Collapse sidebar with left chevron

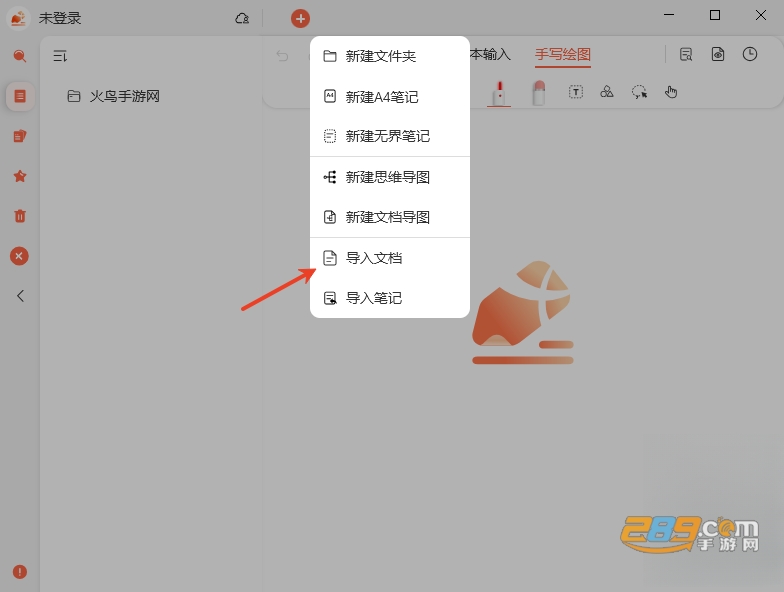point(20,296)
